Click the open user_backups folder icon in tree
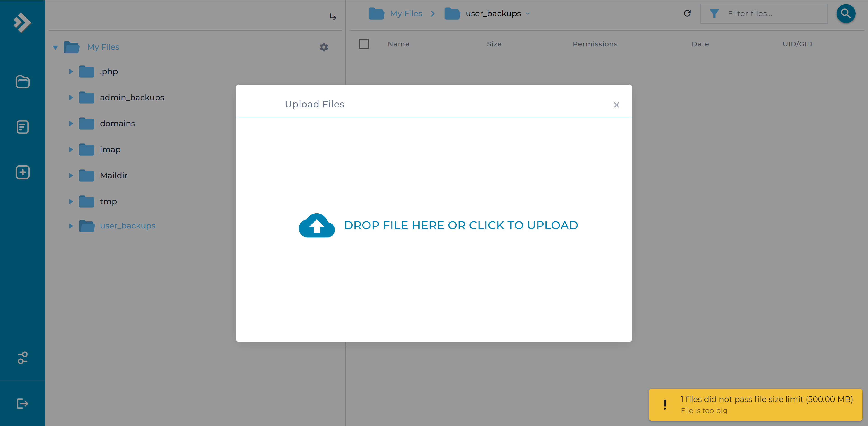Viewport: 868px width, 426px height. (87, 226)
